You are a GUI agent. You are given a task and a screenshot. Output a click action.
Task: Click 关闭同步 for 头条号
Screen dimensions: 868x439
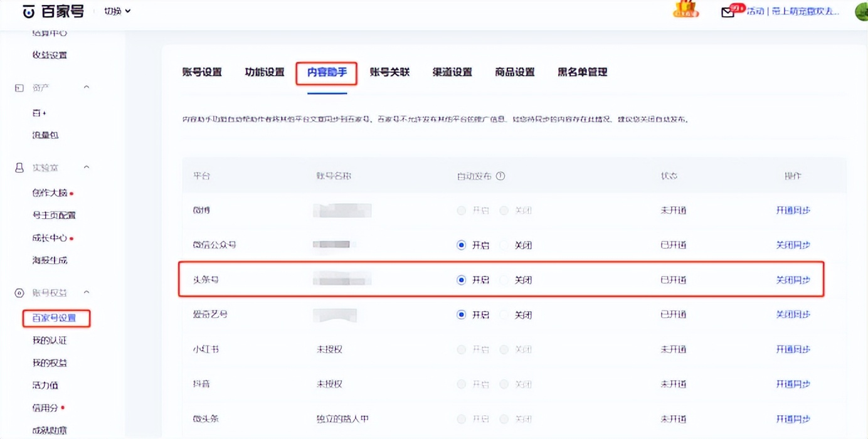click(793, 280)
